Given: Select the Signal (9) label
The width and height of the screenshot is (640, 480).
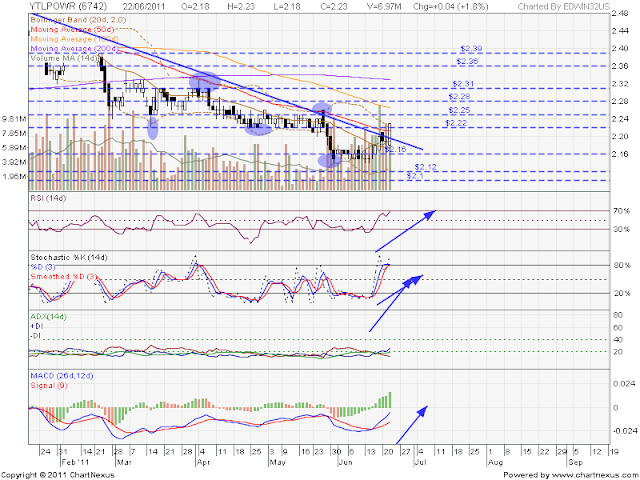Looking at the screenshot, I should [49, 385].
